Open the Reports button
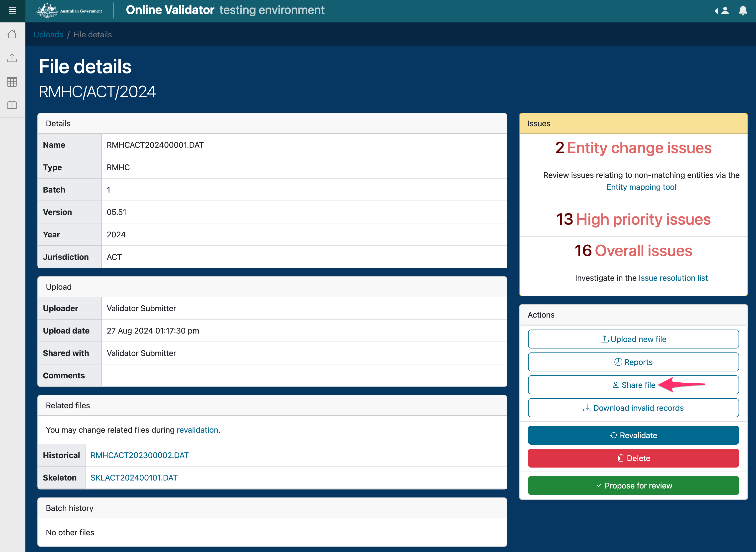Viewport: 756px width, 552px height. click(x=633, y=362)
